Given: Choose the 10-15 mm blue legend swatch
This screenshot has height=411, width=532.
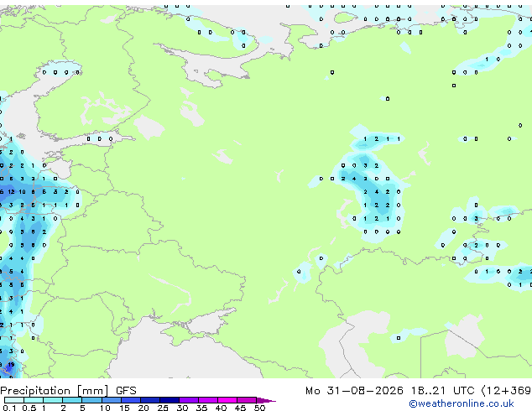Looking at the screenshot, I should coord(112,400).
